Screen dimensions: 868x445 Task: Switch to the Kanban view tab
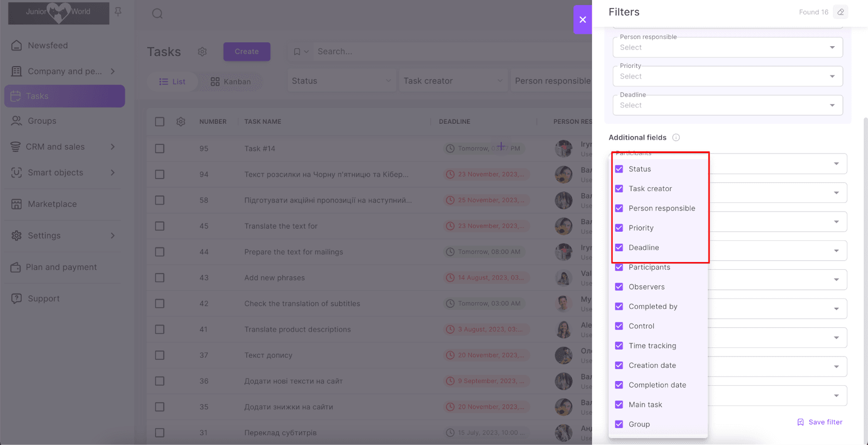tap(231, 81)
